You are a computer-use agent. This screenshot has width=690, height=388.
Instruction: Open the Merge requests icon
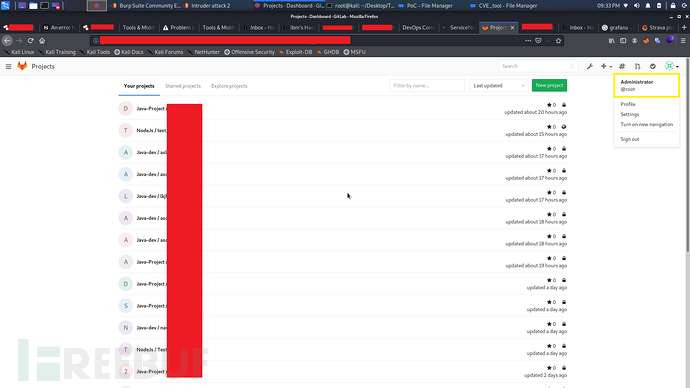pyautogui.click(x=637, y=66)
